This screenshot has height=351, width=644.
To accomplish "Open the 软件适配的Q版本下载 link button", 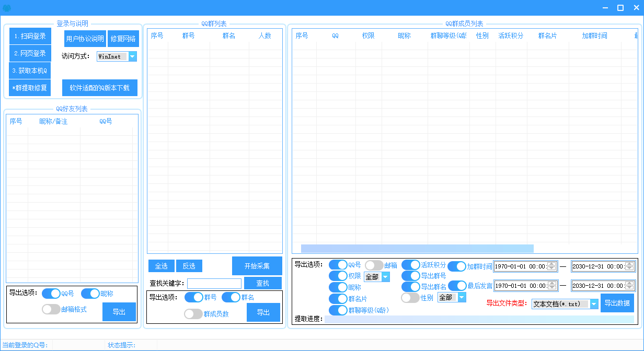I will click(x=99, y=88).
